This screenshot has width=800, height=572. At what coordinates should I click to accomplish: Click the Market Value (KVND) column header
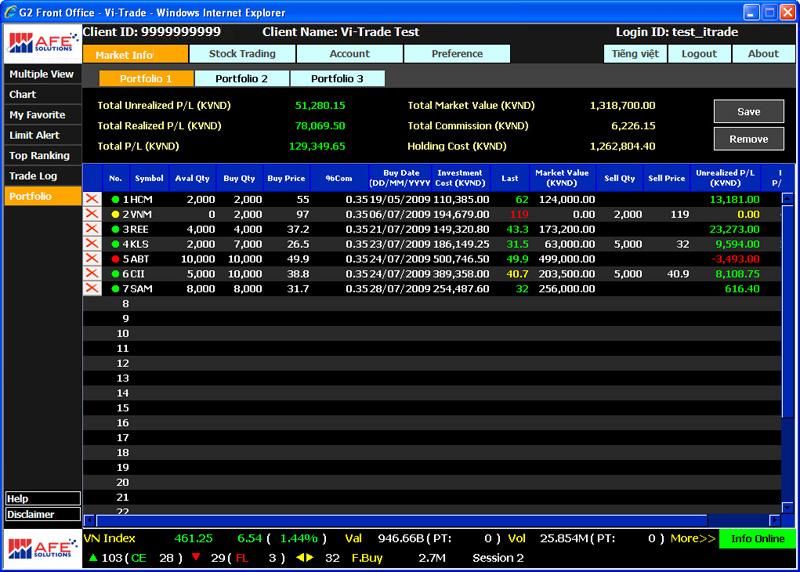pyautogui.click(x=562, y=178)
